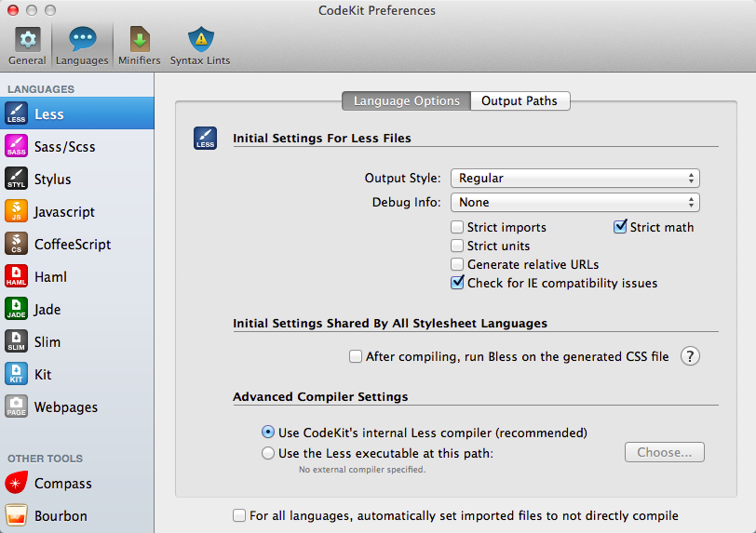Click the Kit blue icon

coord(17,374)
